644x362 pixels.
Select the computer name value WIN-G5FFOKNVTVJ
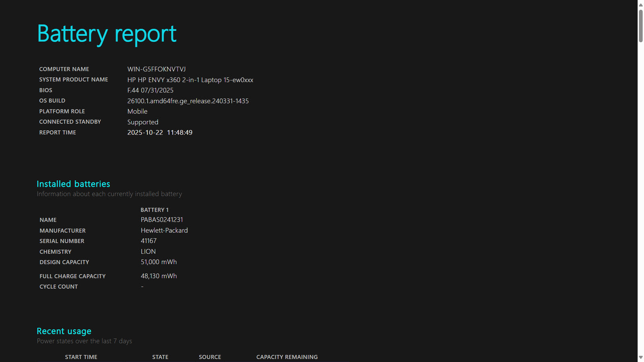point(157,69)
